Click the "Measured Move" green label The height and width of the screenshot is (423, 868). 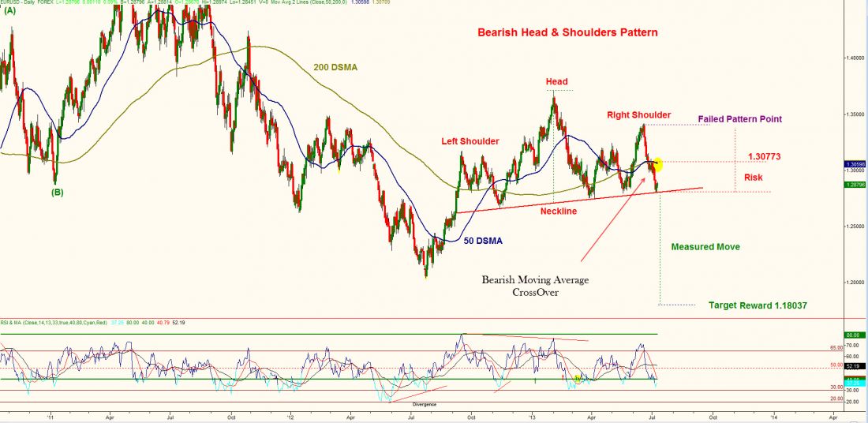(705, 247)
